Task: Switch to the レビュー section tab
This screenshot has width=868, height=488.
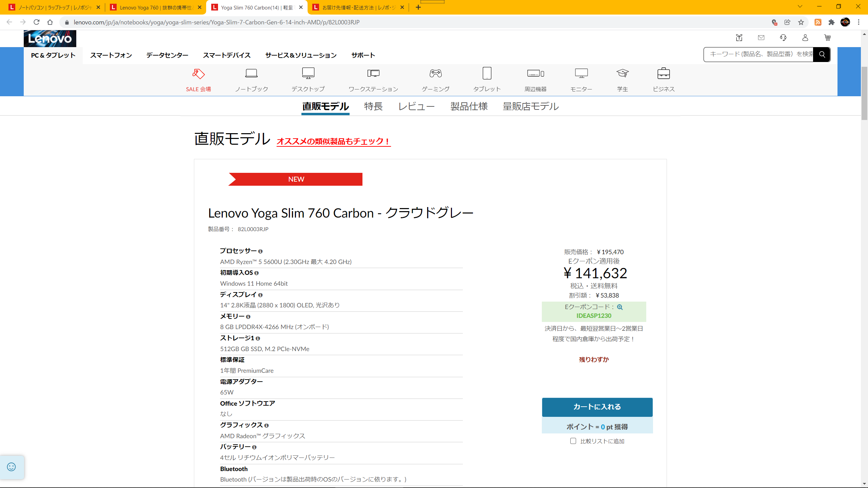Action: tap(416, 106)
